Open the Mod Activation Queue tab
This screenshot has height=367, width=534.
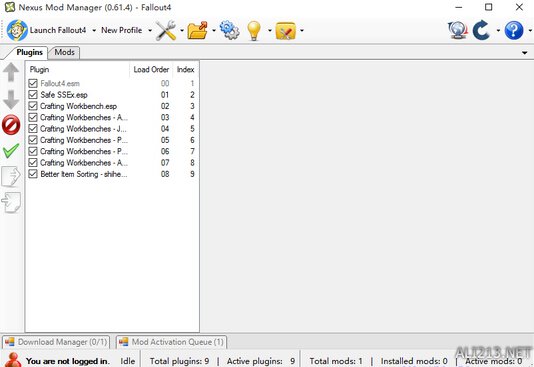click(x=171, y=342)
